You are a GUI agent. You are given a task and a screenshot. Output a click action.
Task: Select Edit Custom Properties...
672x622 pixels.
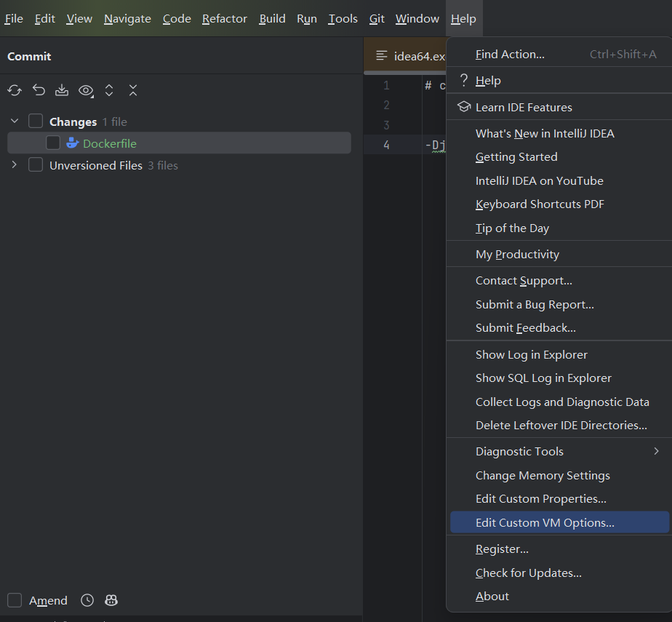(x=559, y=499)
